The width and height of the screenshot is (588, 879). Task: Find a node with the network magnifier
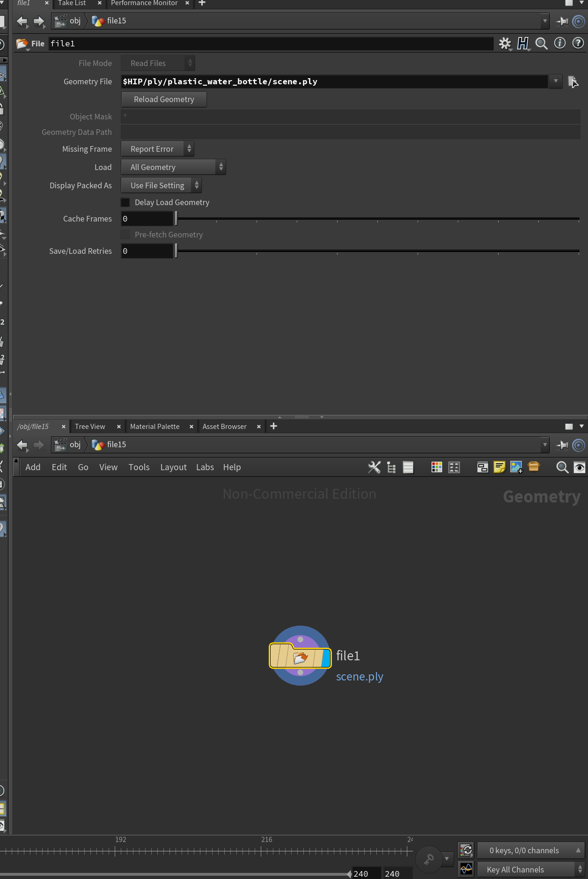point(562,467)
